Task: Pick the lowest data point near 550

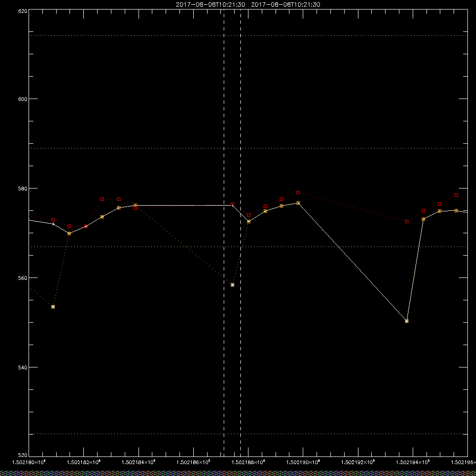Action: pos(407,321)
